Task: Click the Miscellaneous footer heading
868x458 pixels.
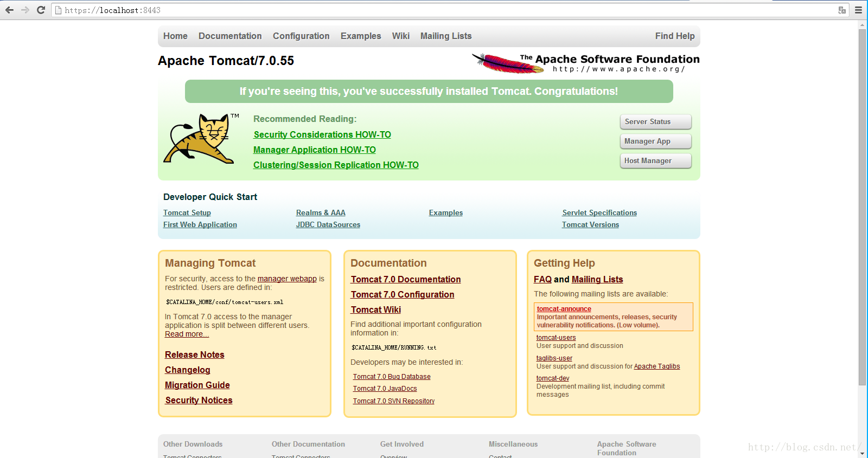Action: 513,444
